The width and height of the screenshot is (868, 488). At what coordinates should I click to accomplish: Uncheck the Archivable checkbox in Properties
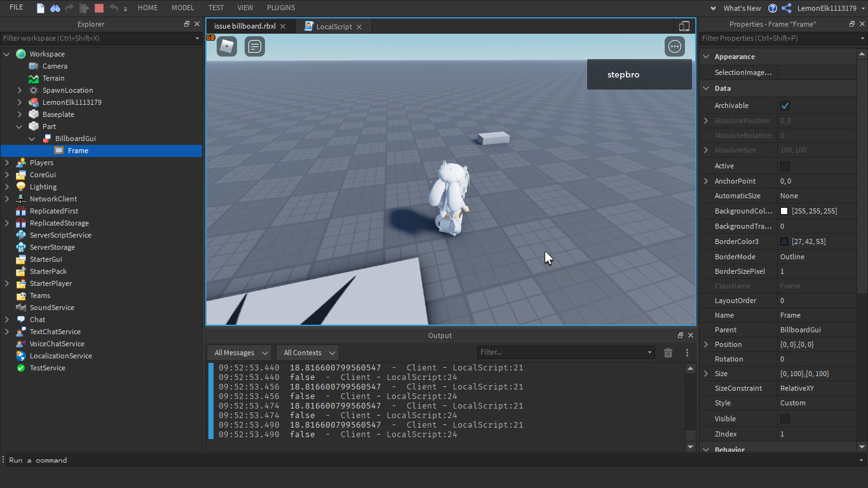785,105
